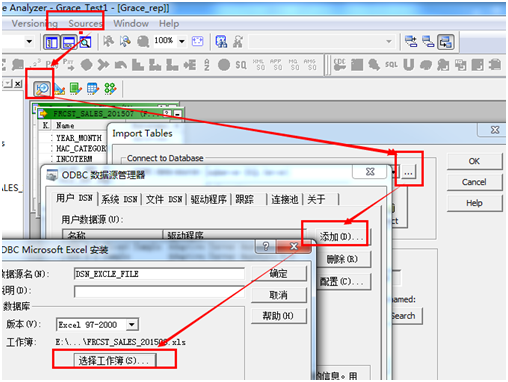The height and width of the screenshot is (382, 508).
Task: Toggle the Output window toolbar icon
Action: coord(69,42)
